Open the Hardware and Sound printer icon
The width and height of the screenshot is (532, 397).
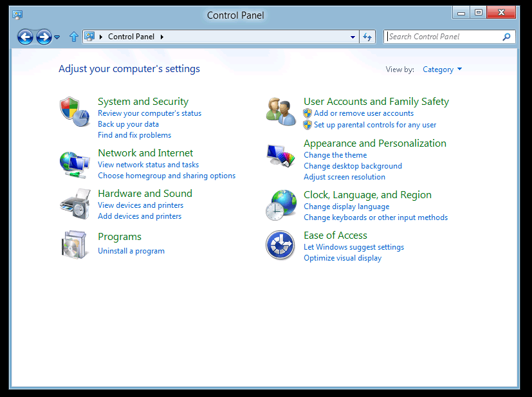click(x=75, y=204)
